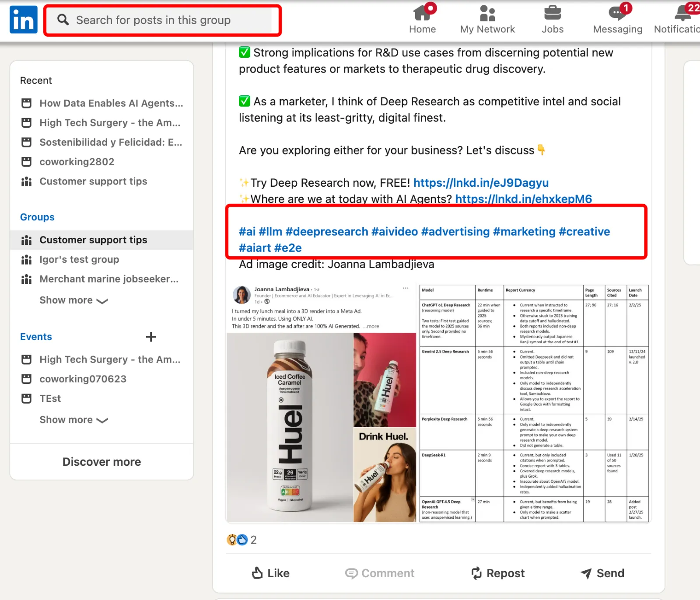This screenshot has width=700, height=600.
Task: Click the #advertising hashtag
Action: (455, 231)
